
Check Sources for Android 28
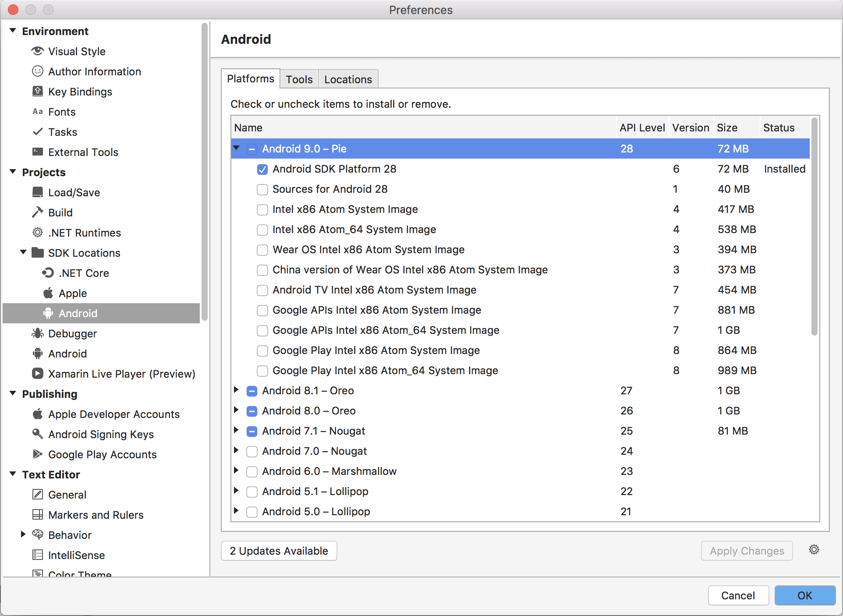262,189
